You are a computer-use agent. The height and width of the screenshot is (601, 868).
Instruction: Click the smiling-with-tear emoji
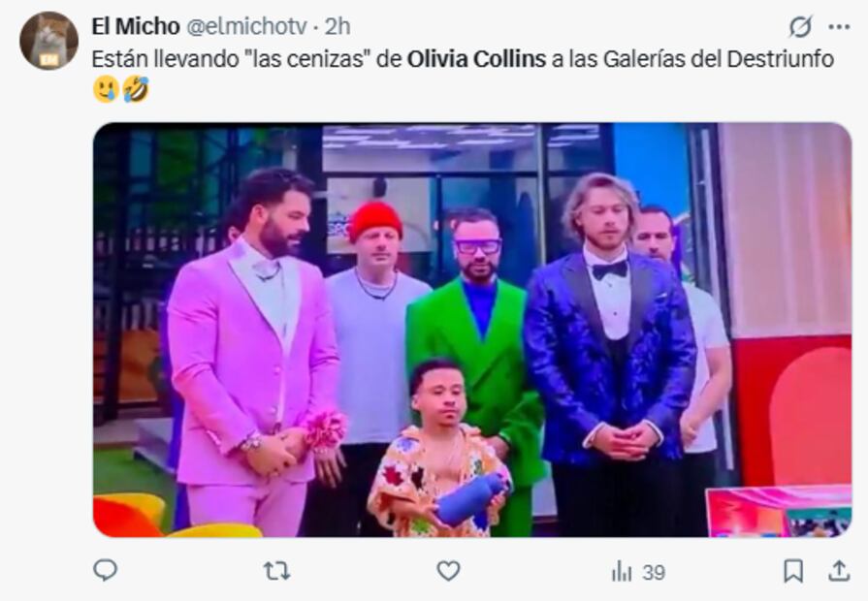tap(107, 89)
